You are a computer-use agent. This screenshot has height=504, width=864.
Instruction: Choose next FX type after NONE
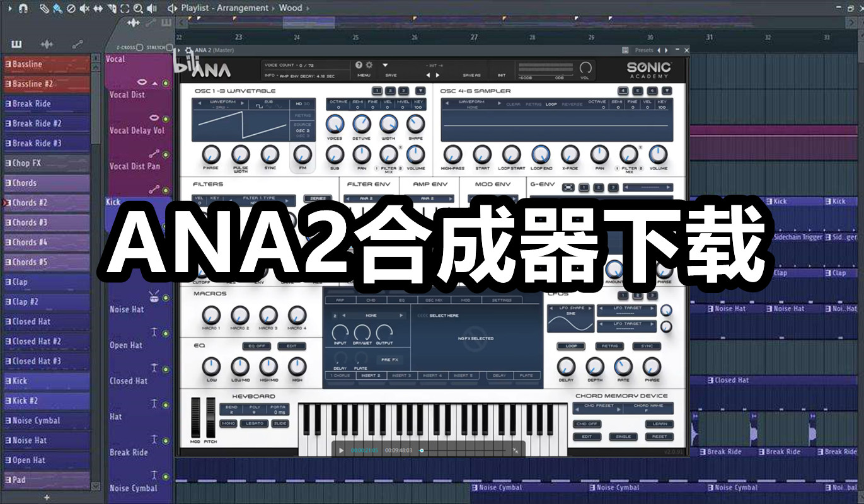(x=401, y=315)
